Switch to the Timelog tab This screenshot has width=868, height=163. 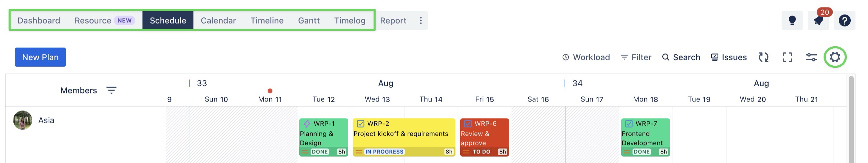click(x=350, y=21)
